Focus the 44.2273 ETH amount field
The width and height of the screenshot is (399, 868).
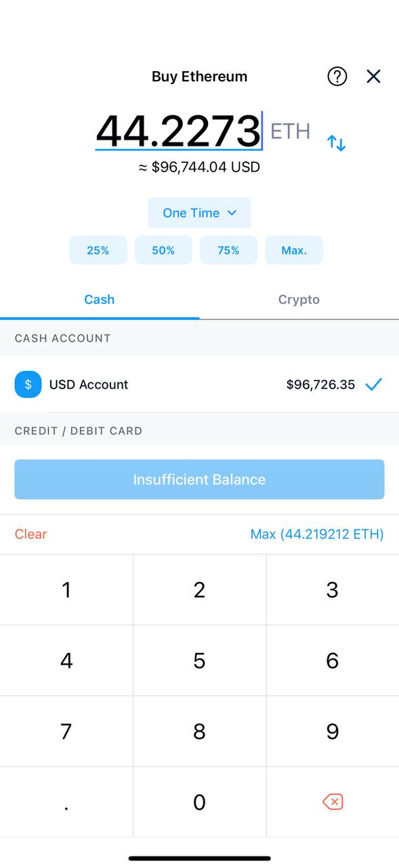point(179,131)
